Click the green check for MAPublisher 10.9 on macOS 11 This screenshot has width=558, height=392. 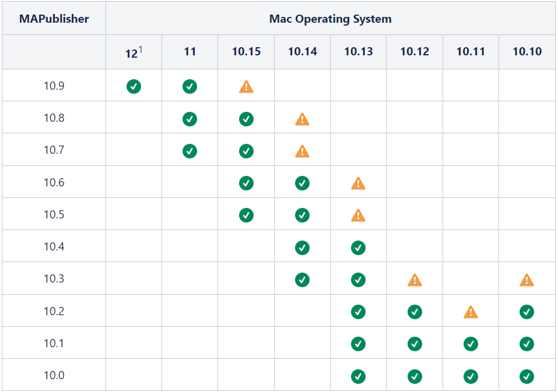tap(189, 86)
